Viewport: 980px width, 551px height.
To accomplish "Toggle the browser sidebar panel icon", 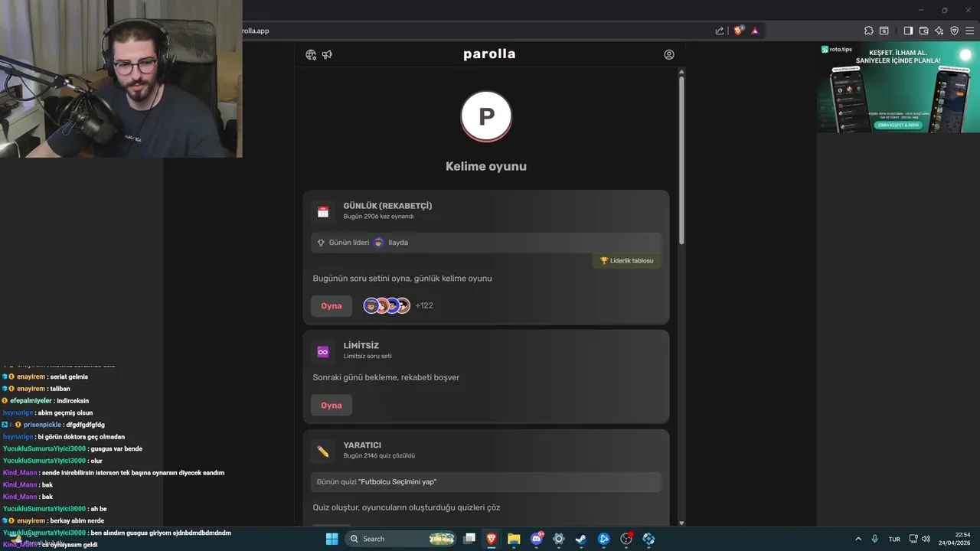I will [908, 31].
